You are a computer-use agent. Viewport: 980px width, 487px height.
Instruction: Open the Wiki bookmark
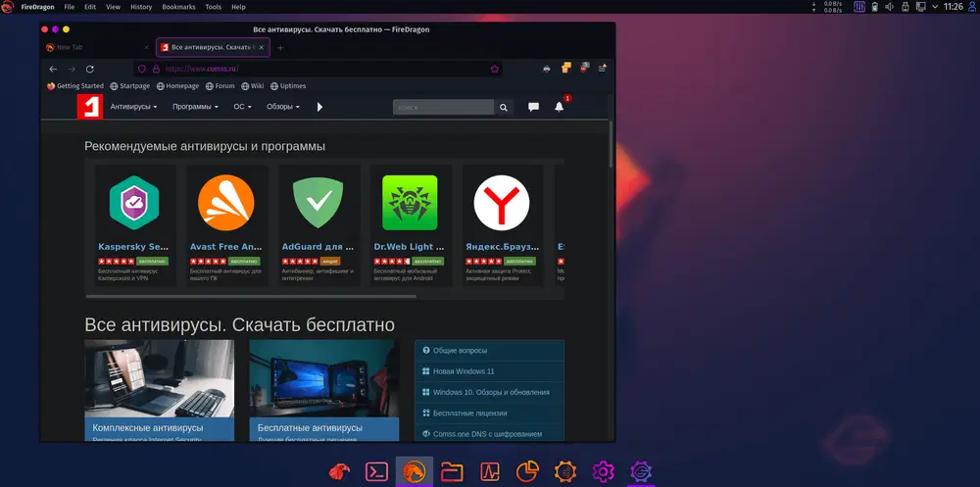coord(253,86)
